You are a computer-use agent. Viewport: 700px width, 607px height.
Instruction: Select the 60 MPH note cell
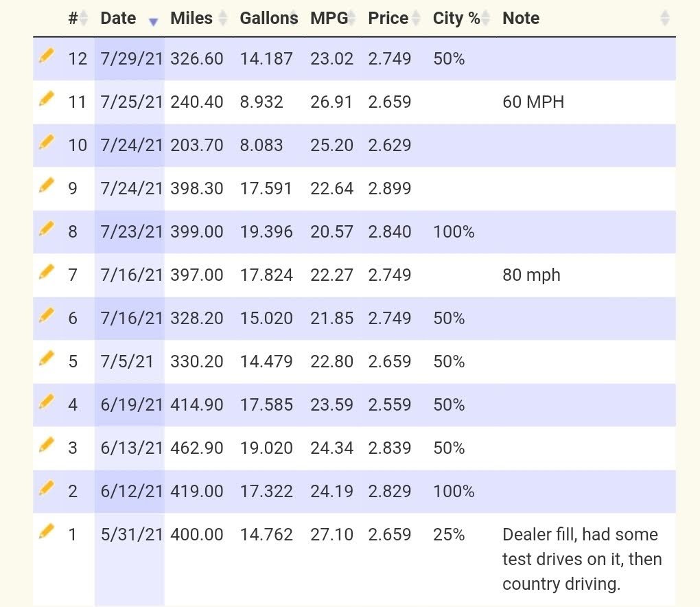coord(533,102)
